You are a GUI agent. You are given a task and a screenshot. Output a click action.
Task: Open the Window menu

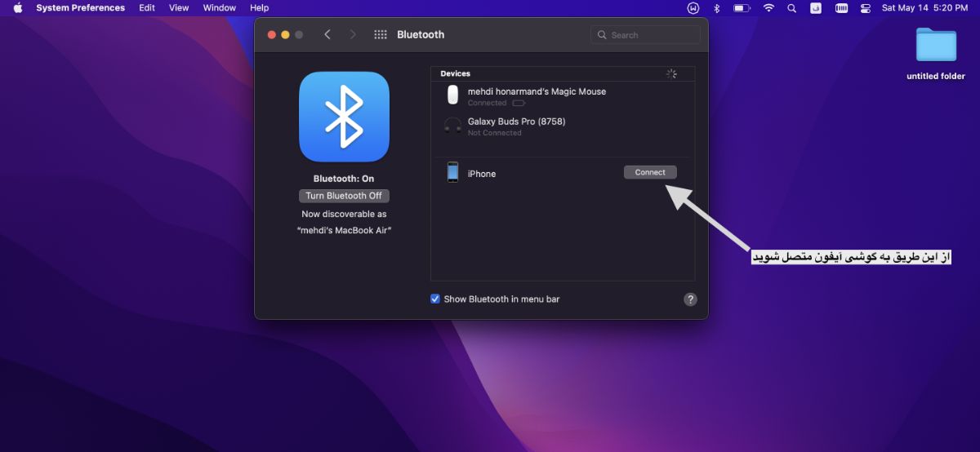220,7
